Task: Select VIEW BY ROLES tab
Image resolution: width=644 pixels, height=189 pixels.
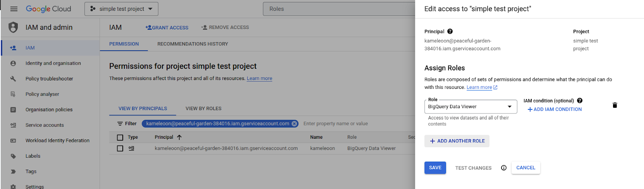Action: coord(203,109)
